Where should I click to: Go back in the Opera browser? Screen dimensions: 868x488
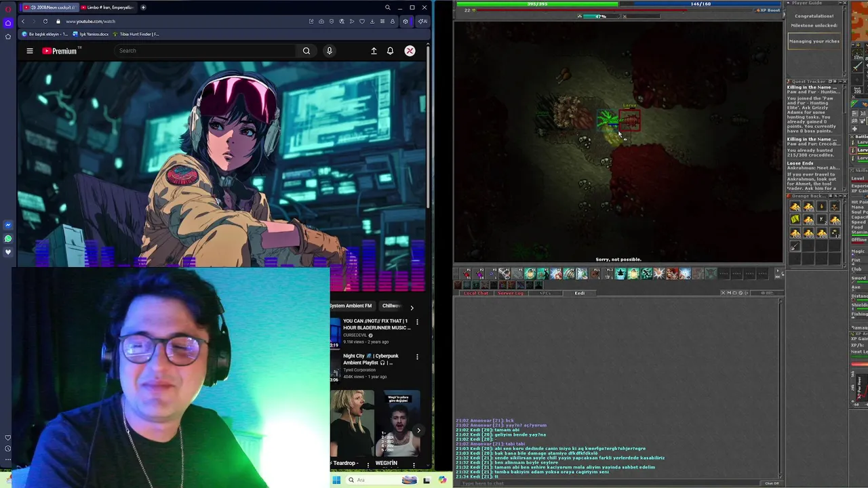(x=22, y=21)
